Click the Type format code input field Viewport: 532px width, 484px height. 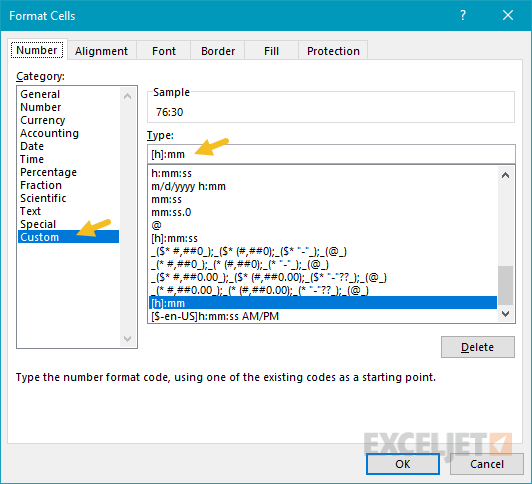click(x=331, y=154)
